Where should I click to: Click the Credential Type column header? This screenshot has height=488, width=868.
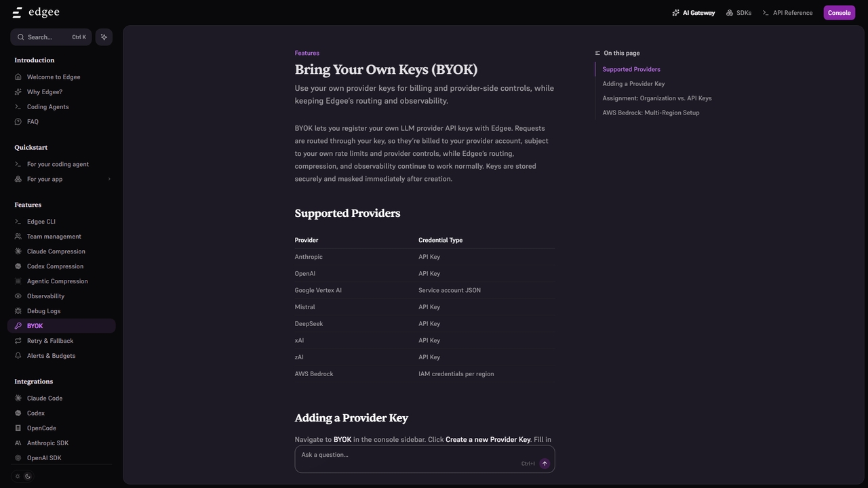pyautogui.click(x=440, y=240)
